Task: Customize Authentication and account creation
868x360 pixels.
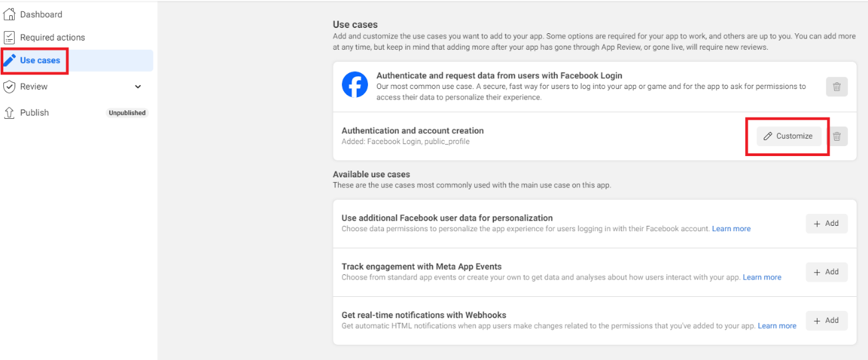Action: (x=788, y=136)
